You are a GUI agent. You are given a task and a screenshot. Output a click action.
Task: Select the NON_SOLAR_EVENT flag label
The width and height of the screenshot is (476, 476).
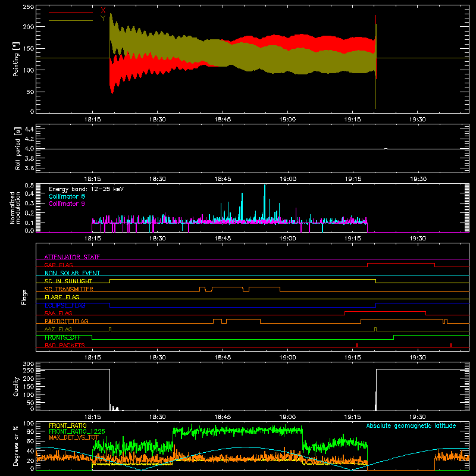(72, 273)
